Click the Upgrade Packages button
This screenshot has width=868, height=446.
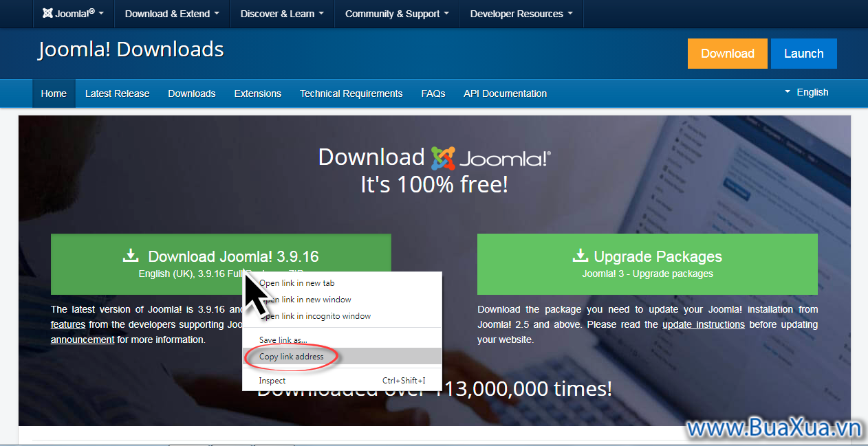pyautogui.click(x=647, y=264)
